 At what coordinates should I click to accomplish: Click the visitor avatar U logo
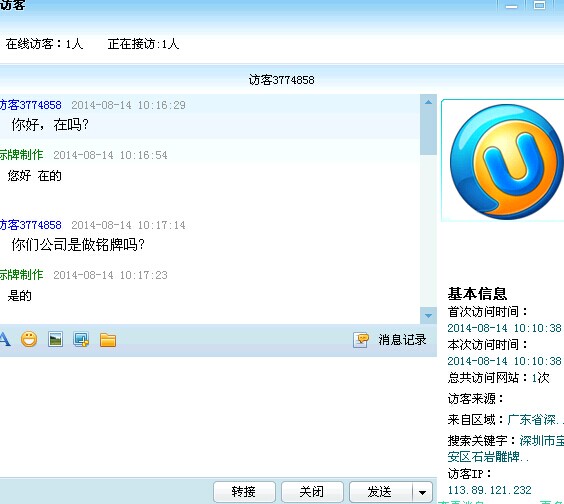(x=506, y=161)
